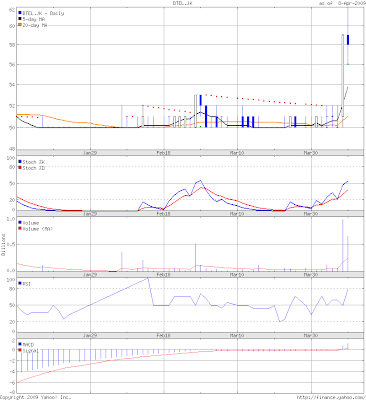Click the 'Volume (MA)' legend label
Viewport: 366px width, 400px height.
tap(37, 229)
